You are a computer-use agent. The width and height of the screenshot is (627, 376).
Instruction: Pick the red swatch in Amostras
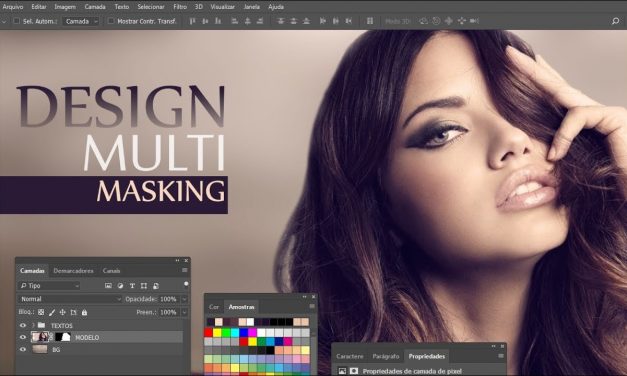point(208,333)
